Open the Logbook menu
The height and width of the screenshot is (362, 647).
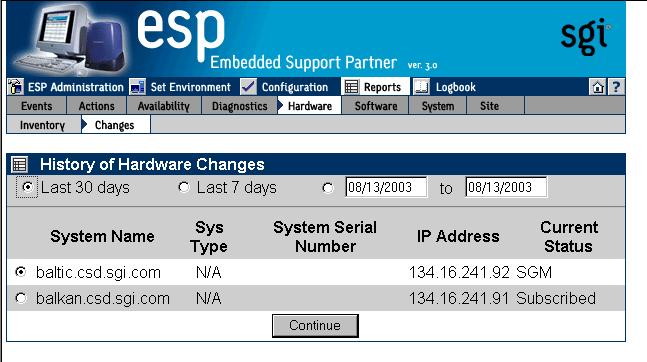[456, 87]
